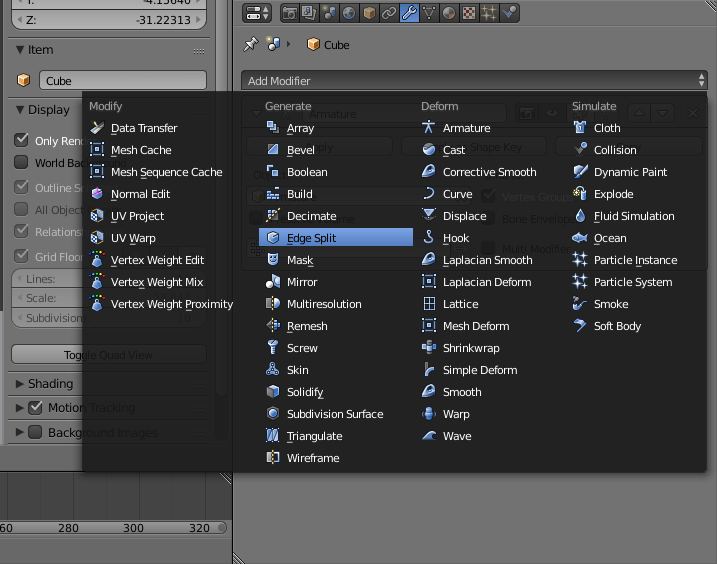Click the Cube object name field
The width and height of the screenshot is (717, 564).
(123, 81)
